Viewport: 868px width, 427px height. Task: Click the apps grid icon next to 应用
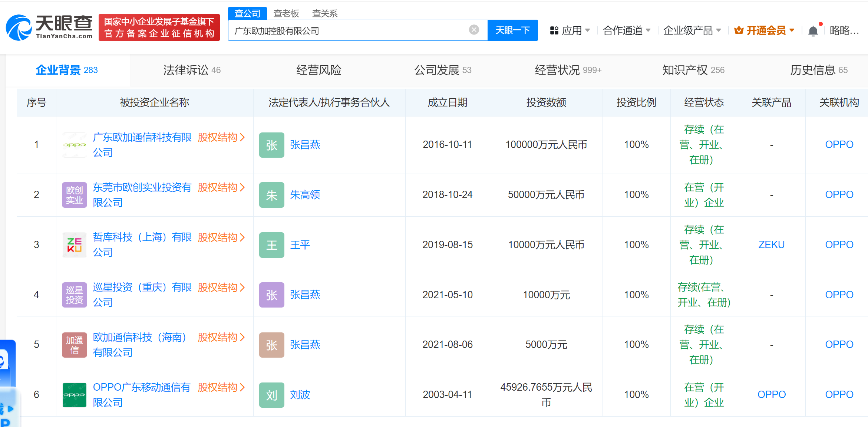click(x=554, y=30)
